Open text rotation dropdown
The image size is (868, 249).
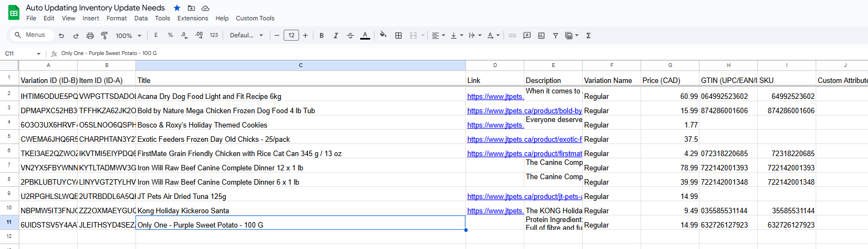click(x=493, y=35)
